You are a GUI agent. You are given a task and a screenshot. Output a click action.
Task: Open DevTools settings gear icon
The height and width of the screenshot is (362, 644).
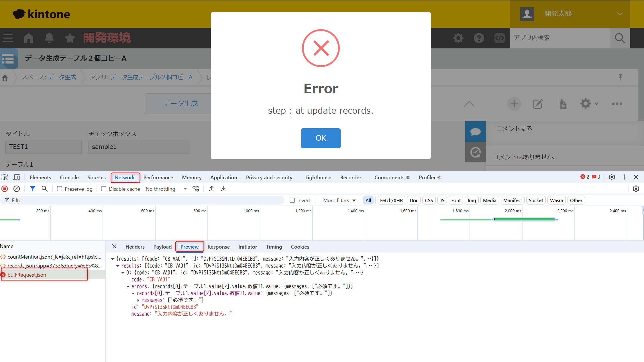tap(612, 177)
